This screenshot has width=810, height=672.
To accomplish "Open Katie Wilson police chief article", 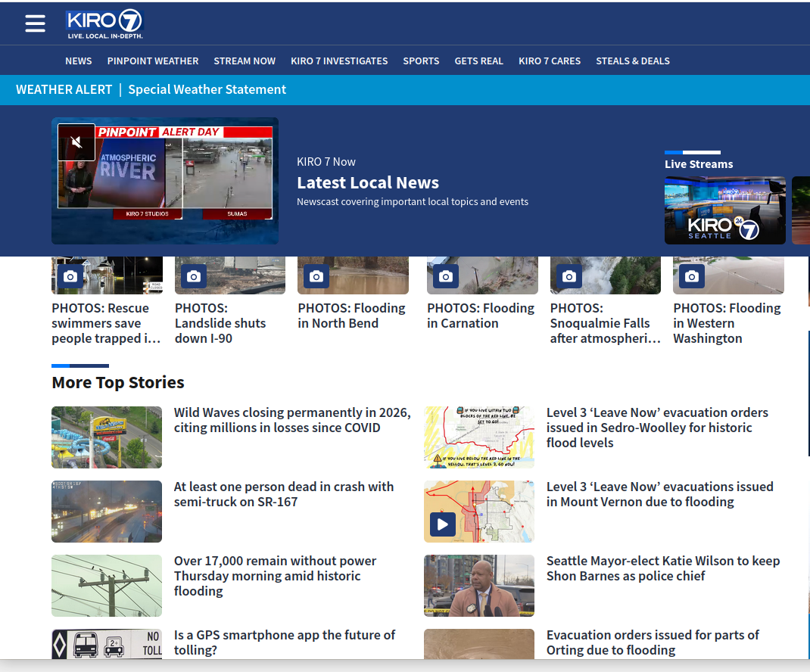I will 662,568.
